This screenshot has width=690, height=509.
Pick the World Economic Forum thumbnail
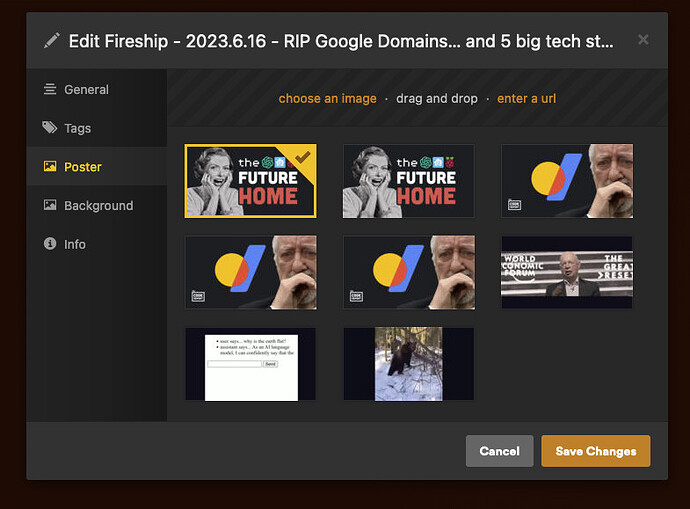(x=567, y=272)
